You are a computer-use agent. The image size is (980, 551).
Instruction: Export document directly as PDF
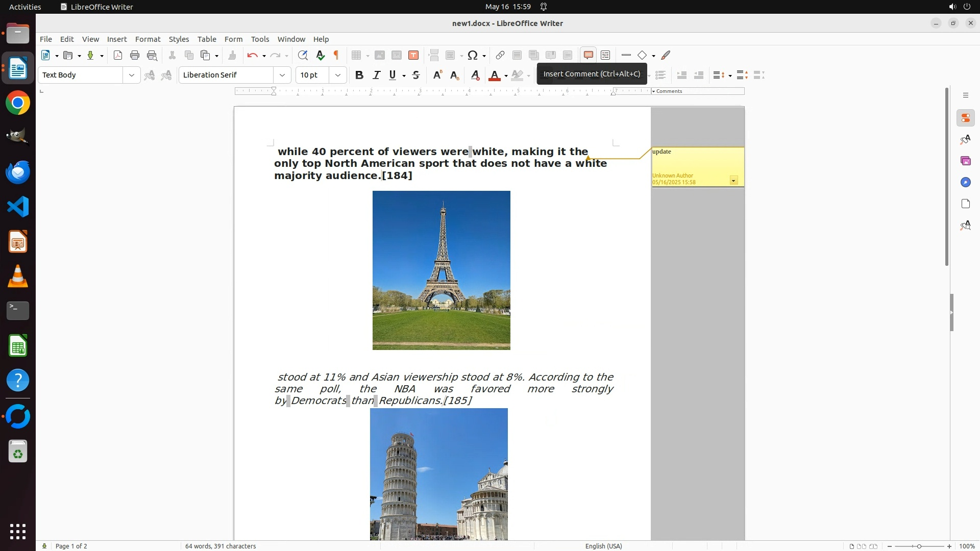tap(118, 55)
